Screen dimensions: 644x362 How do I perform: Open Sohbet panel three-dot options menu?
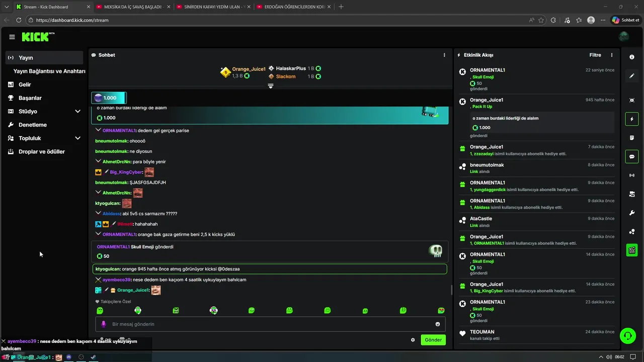point(444,55)
